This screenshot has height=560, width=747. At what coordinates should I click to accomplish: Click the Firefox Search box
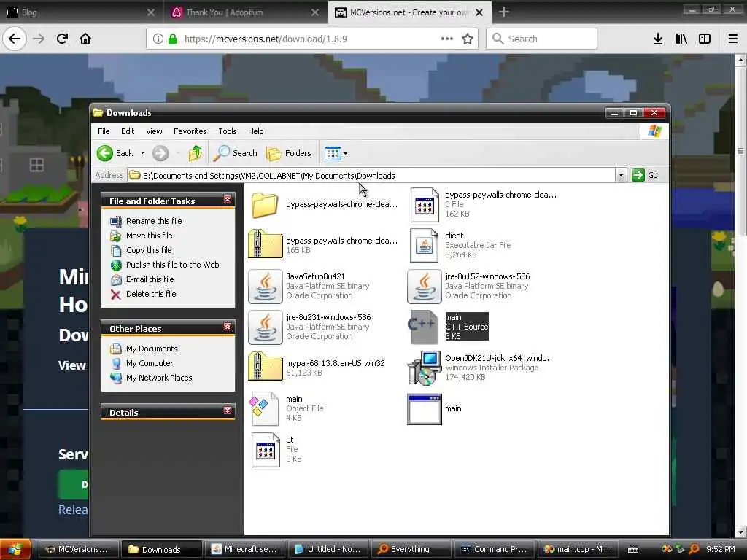click(542, 39)
